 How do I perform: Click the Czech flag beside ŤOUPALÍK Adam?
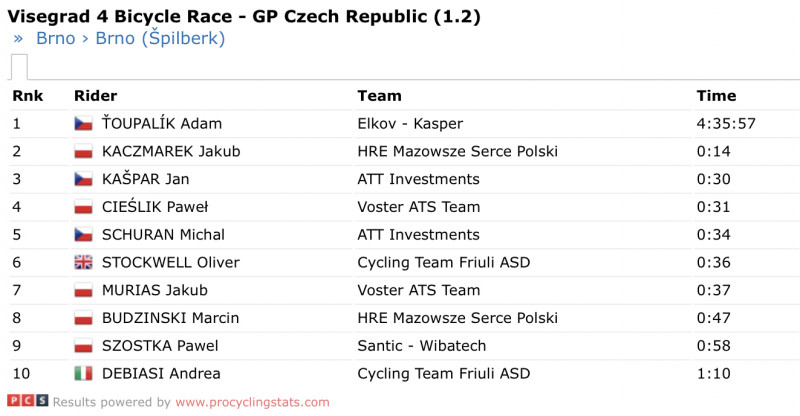pyautogui.click(x=83, y=124)
